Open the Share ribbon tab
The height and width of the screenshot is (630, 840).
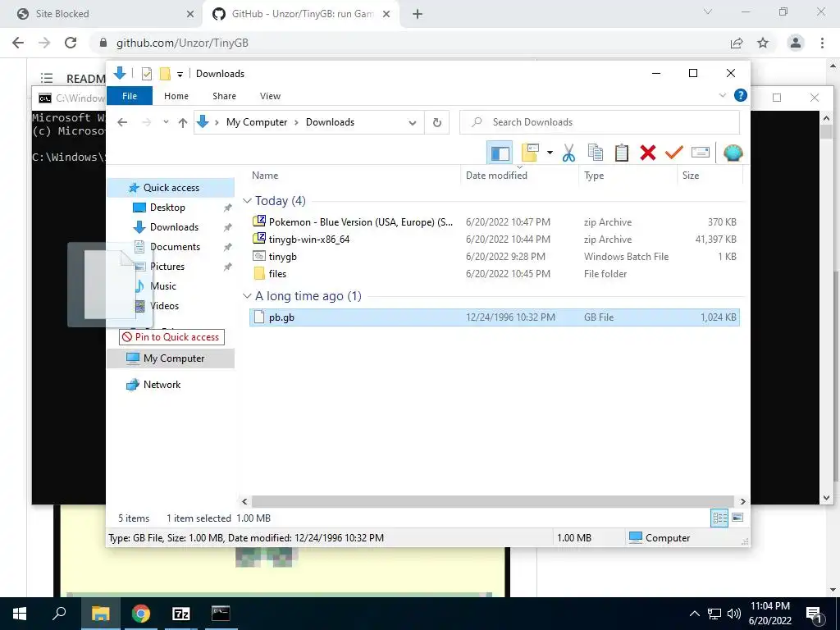[x=224, y=96]
